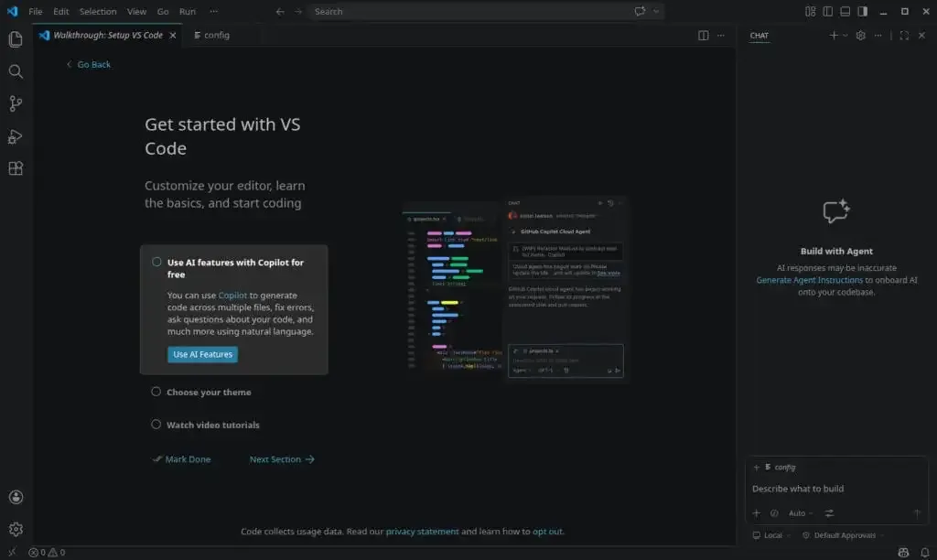This screenshot has height=560, width=937.
Task: Open the Copilot status icon in status bar
Action: [903, 553]
